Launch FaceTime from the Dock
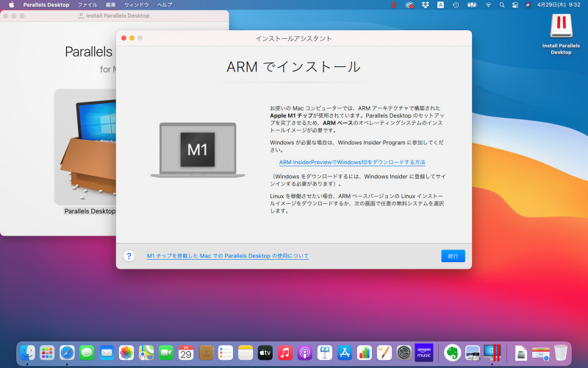This screenshot has height=368, width=588. [166, 353]
